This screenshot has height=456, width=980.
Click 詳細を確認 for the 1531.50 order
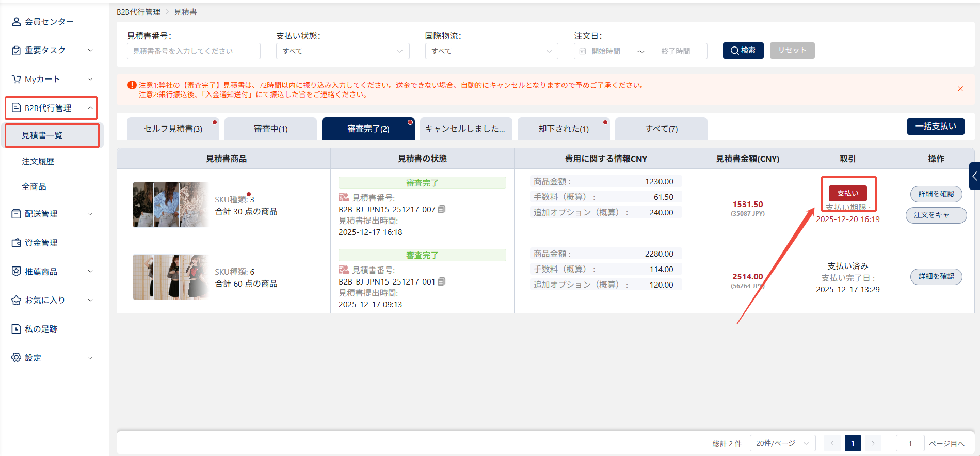[936, 194]
